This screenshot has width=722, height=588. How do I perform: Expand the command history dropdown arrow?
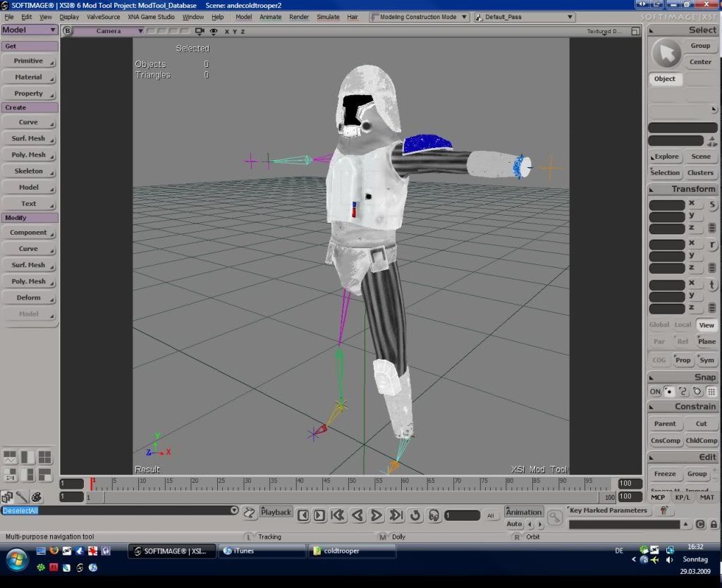(x=234, y=510)
